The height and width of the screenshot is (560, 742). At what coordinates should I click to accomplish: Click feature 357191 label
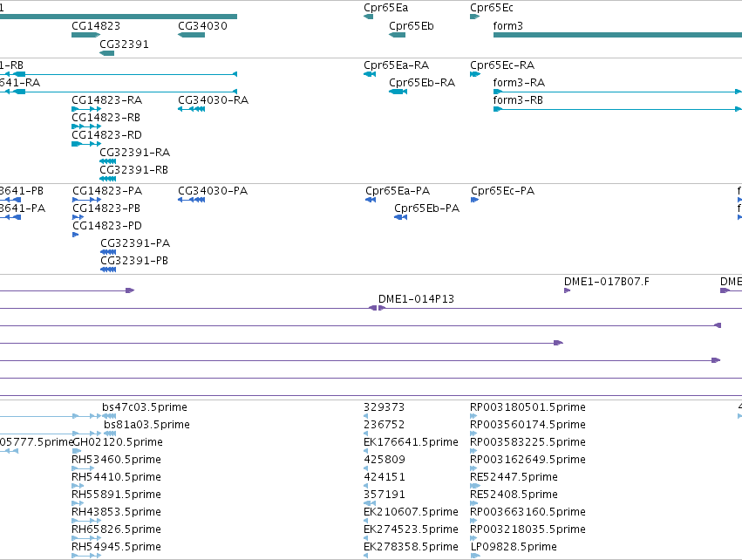385,495
